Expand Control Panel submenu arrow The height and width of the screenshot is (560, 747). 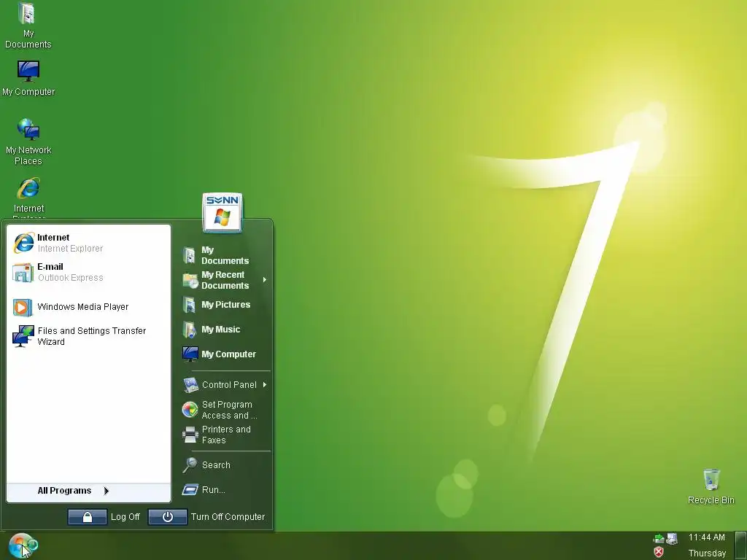(264, 385)
